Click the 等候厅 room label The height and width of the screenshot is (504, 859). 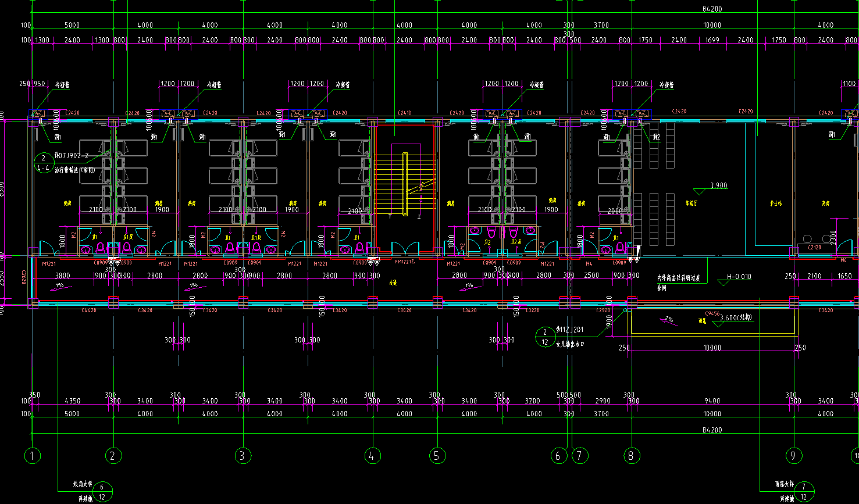pyautogui.click(x=691, y=204)
